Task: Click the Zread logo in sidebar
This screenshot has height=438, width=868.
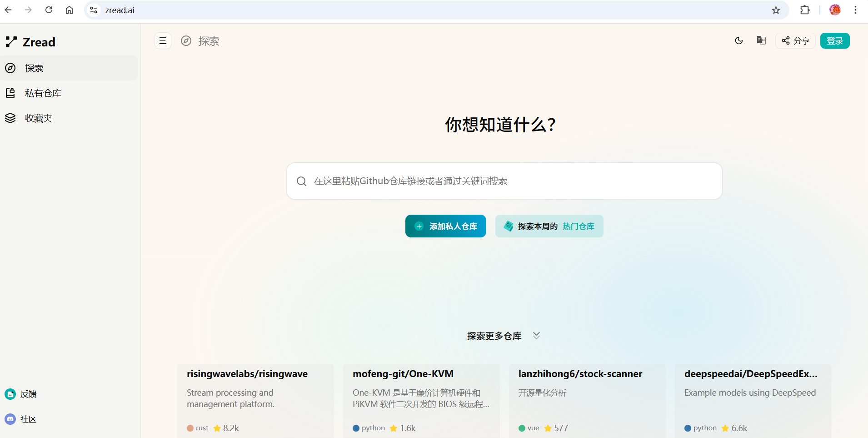Action: tap(30, 42)
